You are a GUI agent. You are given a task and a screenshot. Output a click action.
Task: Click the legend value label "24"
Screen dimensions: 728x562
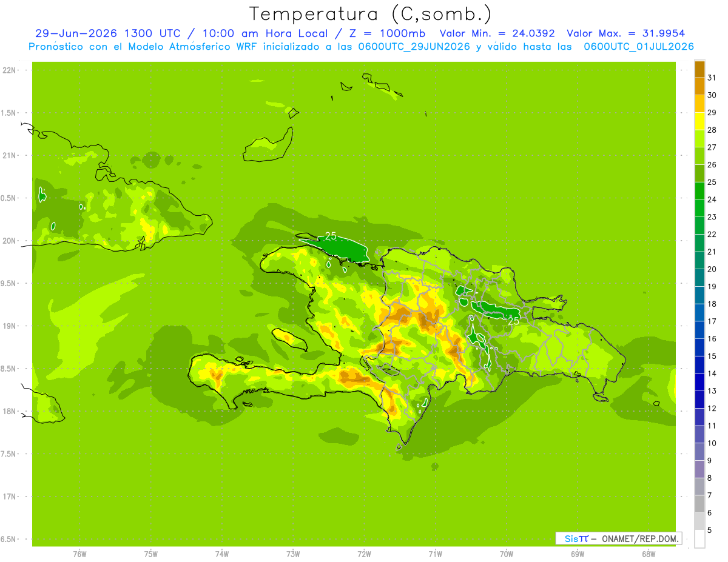712,199
